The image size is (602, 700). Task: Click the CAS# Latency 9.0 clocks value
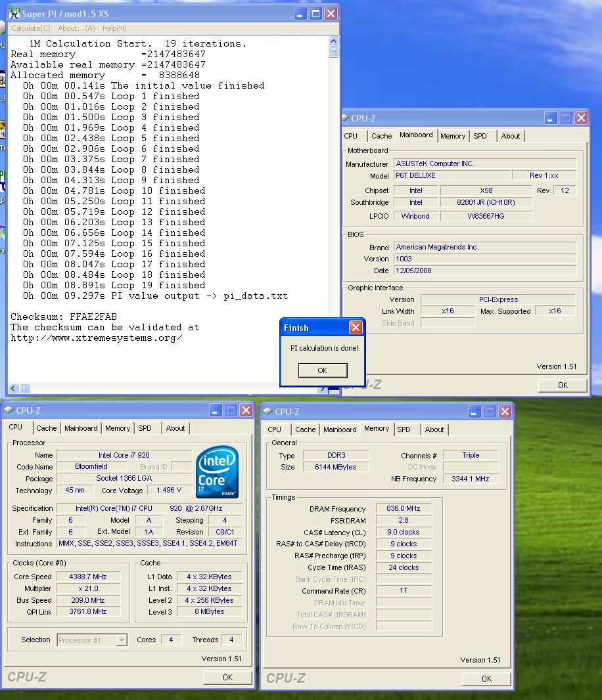[x=404, y=532]
